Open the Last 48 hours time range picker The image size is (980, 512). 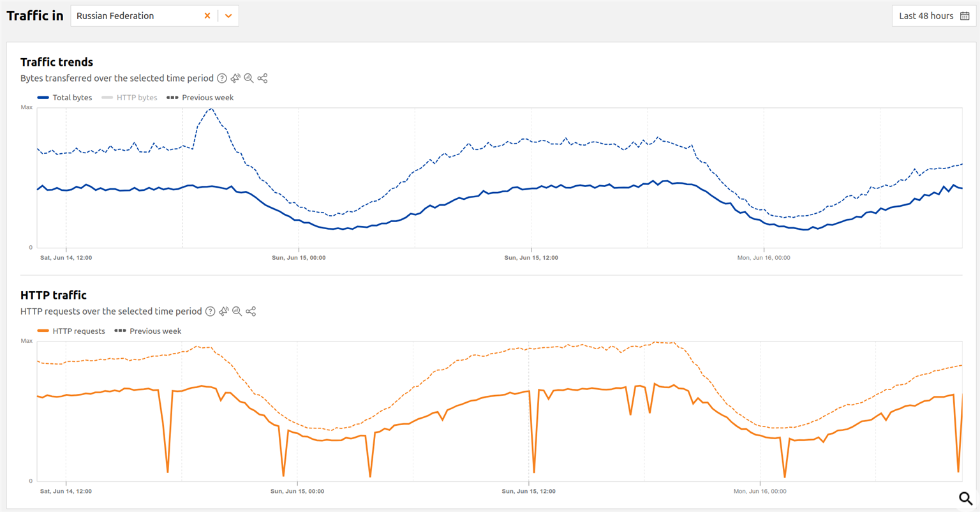pos(926,16)
